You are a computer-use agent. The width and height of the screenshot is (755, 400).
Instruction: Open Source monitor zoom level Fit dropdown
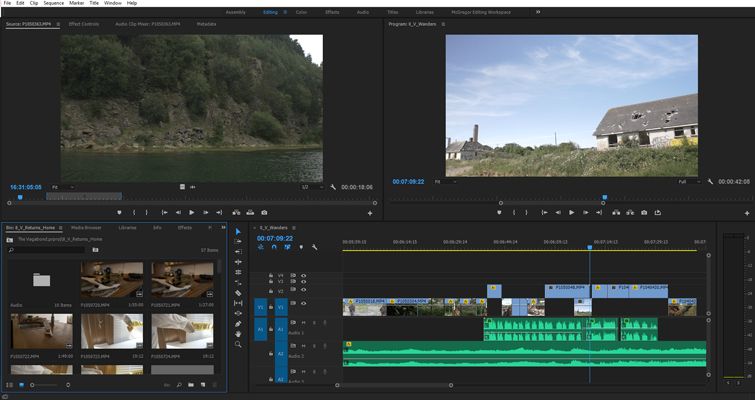pos(63,187)
